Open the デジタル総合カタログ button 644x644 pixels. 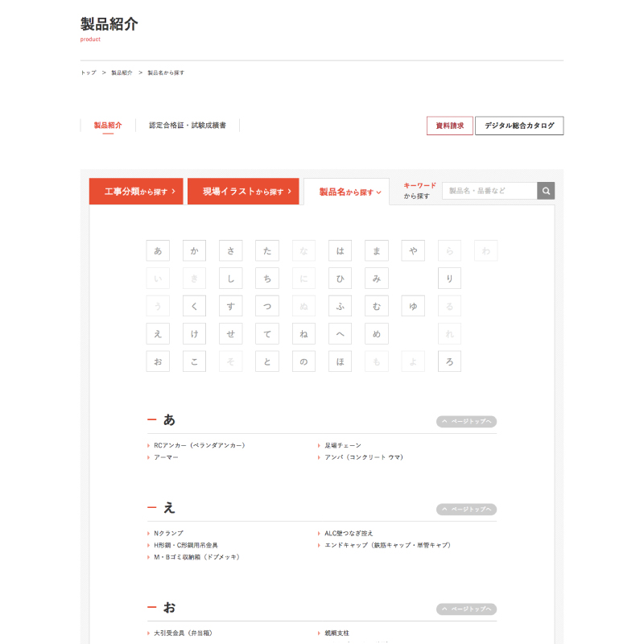coord(519,126)
